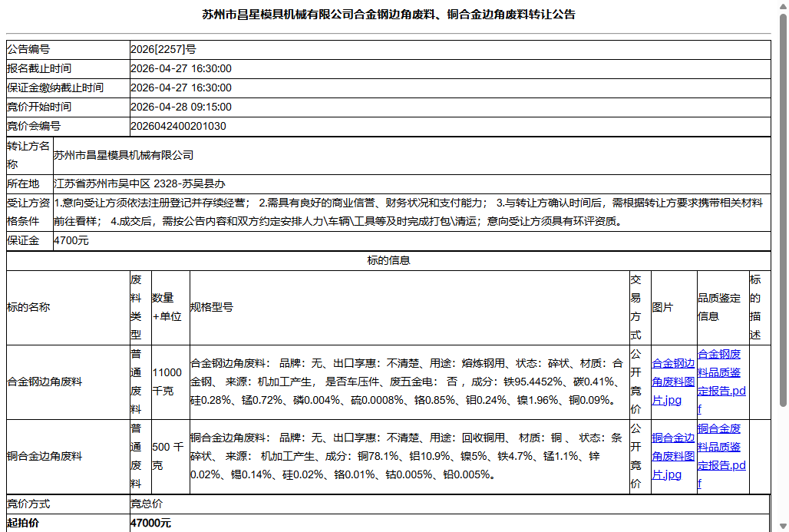Open the 合金钢边角废料图片.jpg link

click(x=673, y=382)
